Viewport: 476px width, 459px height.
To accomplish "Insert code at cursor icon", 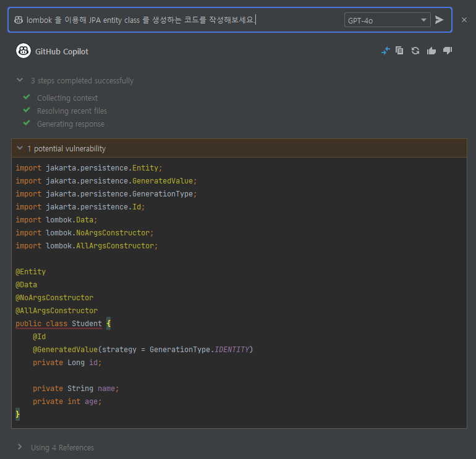I will click(386, 51).
